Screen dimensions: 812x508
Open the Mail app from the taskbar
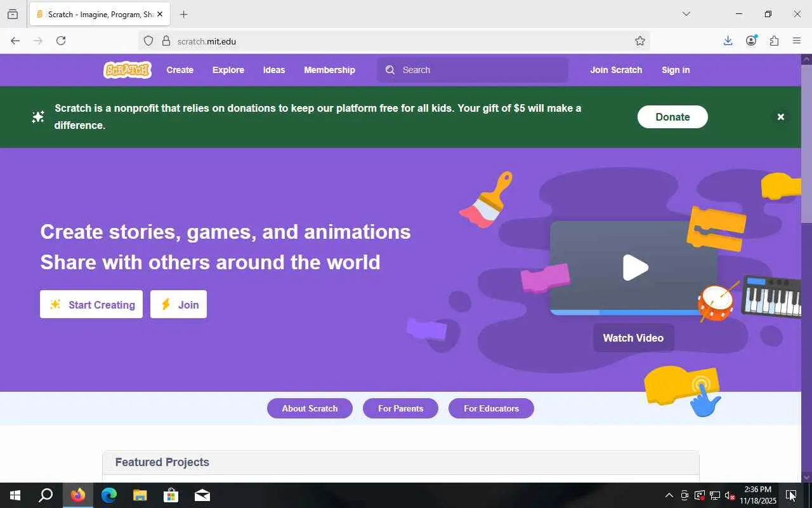pyautogui.click(x=202, y=495)
